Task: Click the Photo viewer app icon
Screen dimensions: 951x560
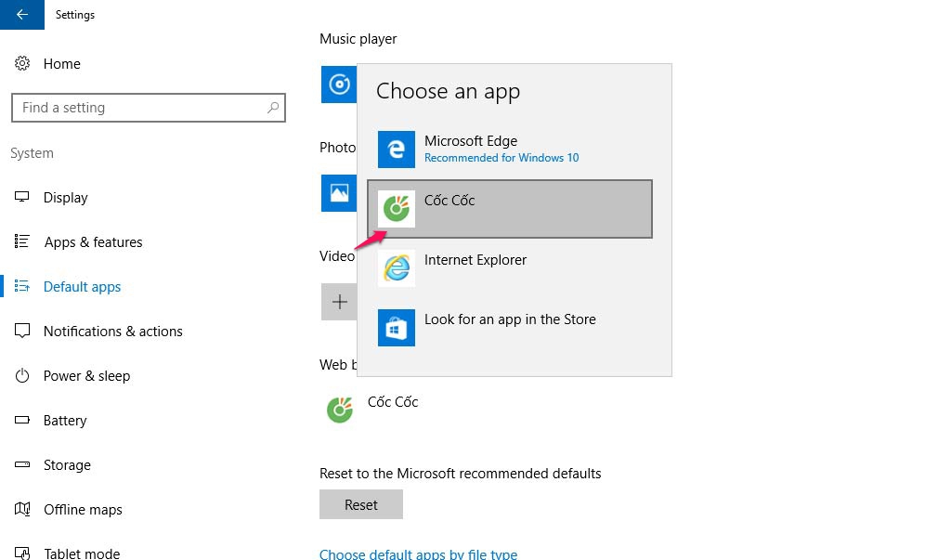Action: 338,193
